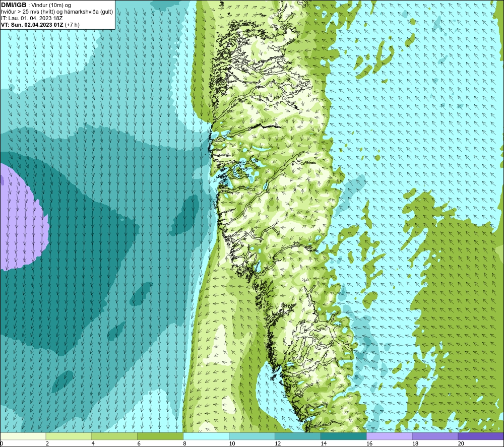Click the legend scale label '18'
The height and width of the screenshot is (447, 504).
[x=415, y=444]
